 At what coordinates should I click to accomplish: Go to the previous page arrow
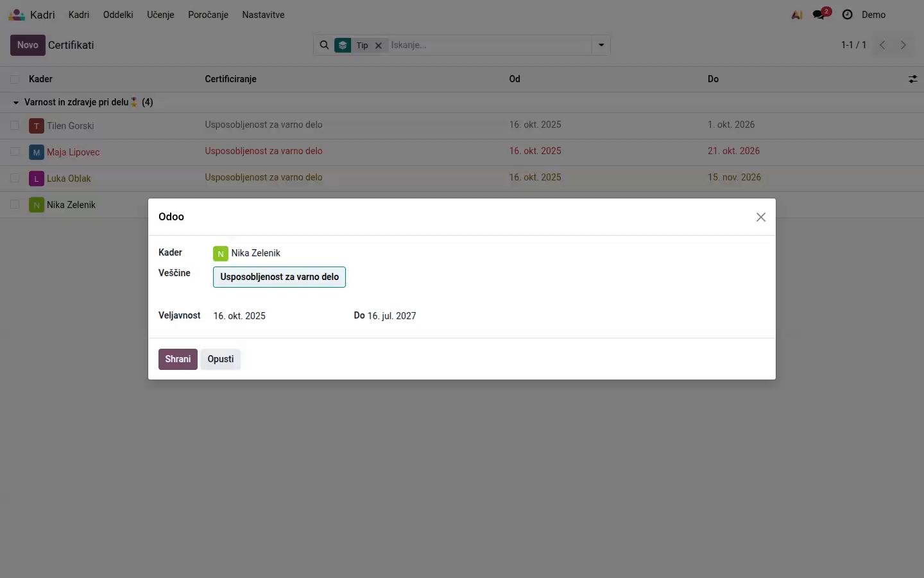[x=882, y=45]
